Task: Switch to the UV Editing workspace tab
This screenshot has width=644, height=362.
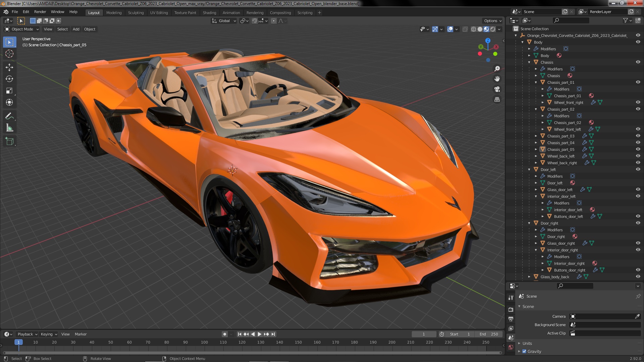Action: [x=159, y=13]
